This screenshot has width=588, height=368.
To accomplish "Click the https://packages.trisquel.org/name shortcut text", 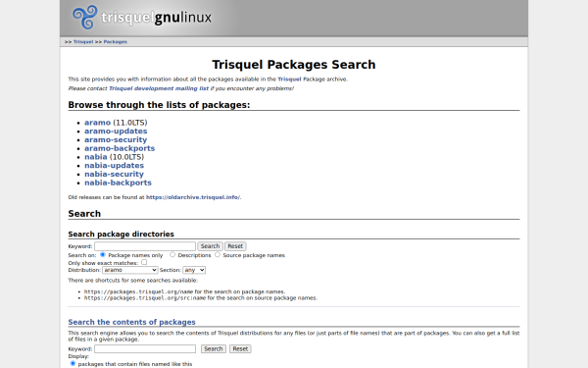I will click(138, 291).
